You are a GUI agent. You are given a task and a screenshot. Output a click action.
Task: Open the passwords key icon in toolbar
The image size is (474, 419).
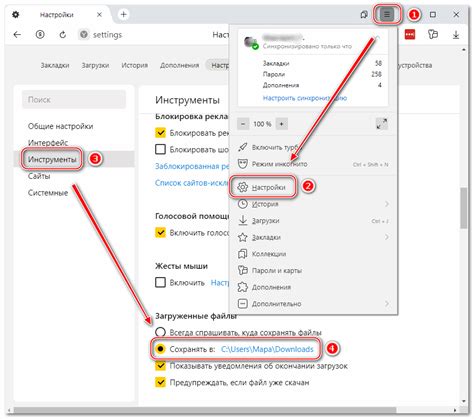coord(433,34)
